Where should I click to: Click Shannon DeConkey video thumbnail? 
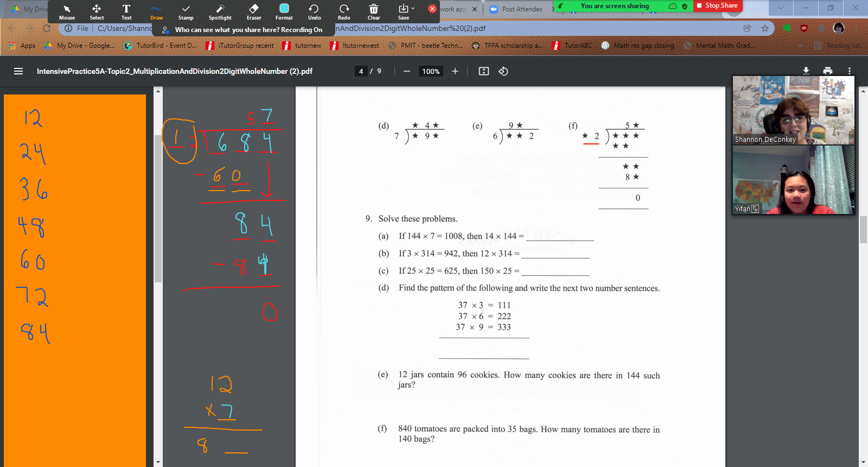(793, 110)
